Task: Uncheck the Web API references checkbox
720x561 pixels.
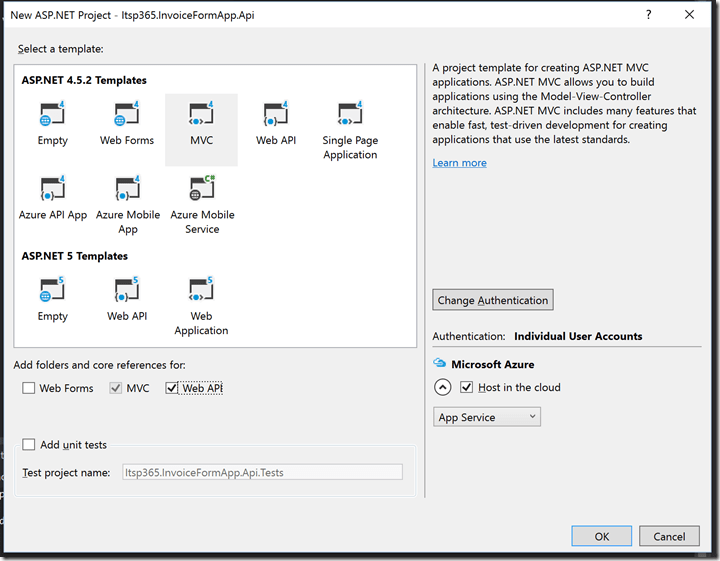Action: 172,388
